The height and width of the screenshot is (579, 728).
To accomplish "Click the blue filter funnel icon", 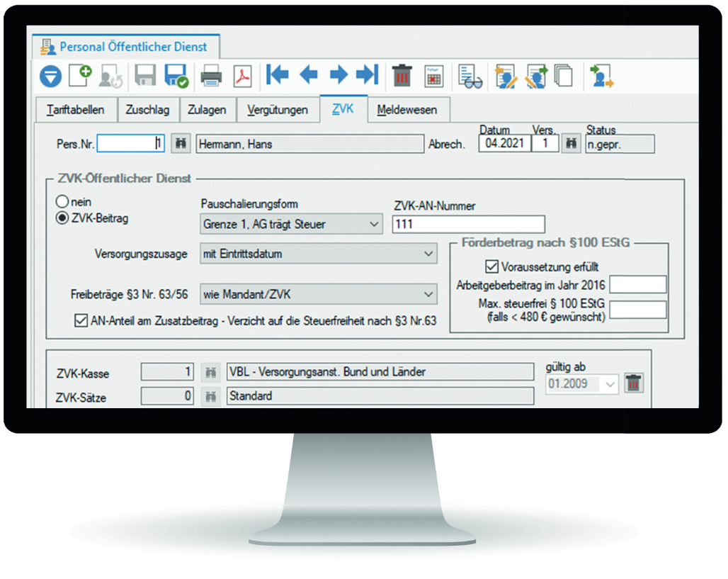I will [50, 75].
